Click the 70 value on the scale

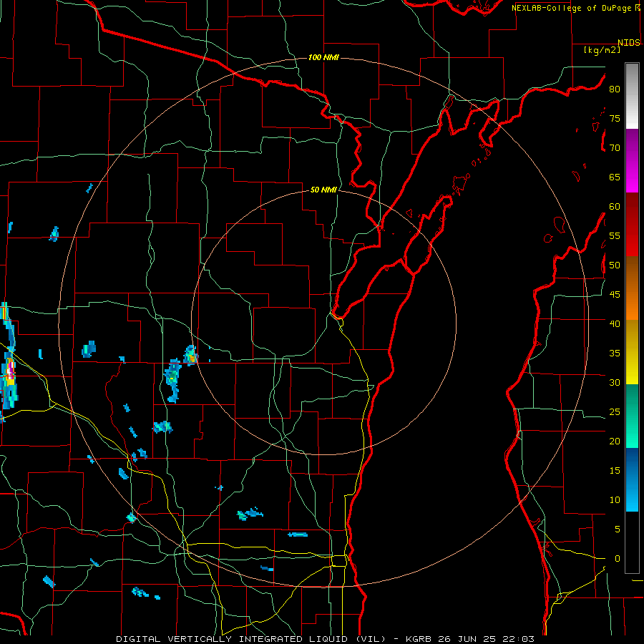click(615, 148)
